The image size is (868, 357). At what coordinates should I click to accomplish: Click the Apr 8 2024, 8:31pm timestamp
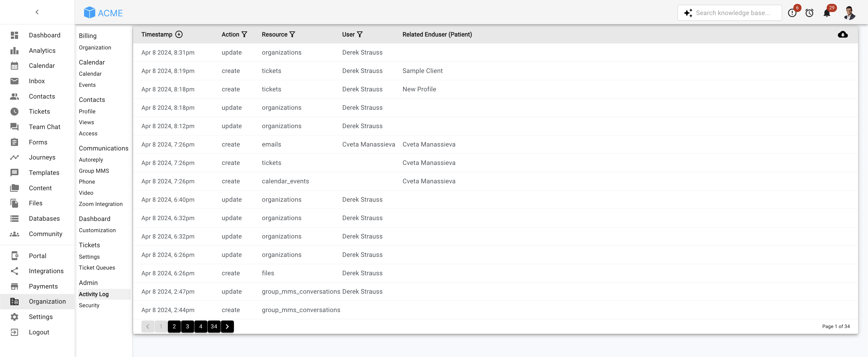(168, 52)
